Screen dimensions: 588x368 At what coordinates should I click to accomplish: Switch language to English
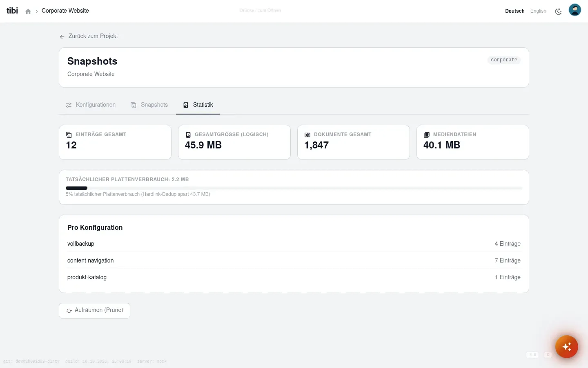coord(538,11)
